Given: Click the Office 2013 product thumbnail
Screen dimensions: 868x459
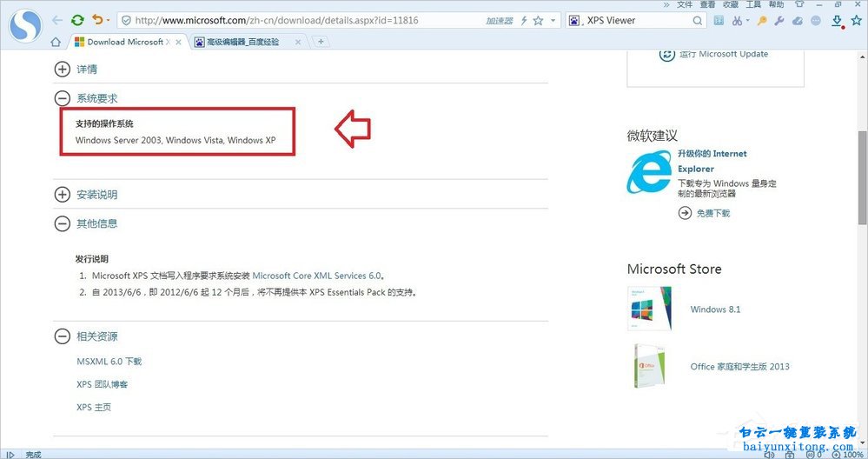Looking at the screenshot, I should point(650,365).
